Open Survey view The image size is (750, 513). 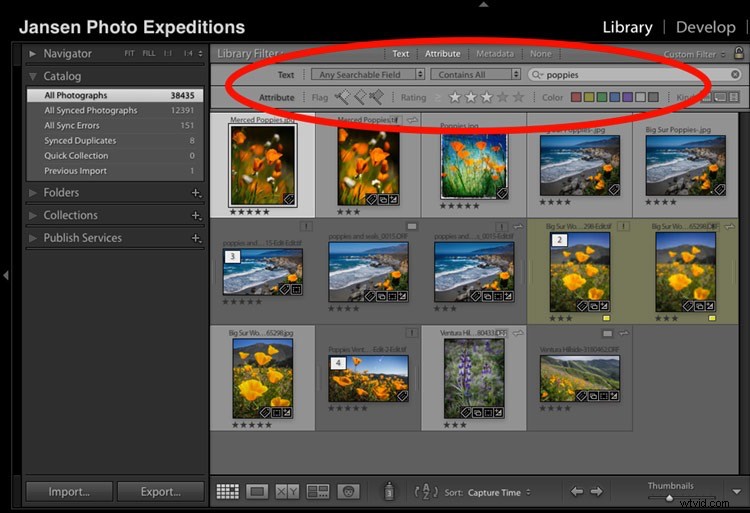[x=318, y=491]
